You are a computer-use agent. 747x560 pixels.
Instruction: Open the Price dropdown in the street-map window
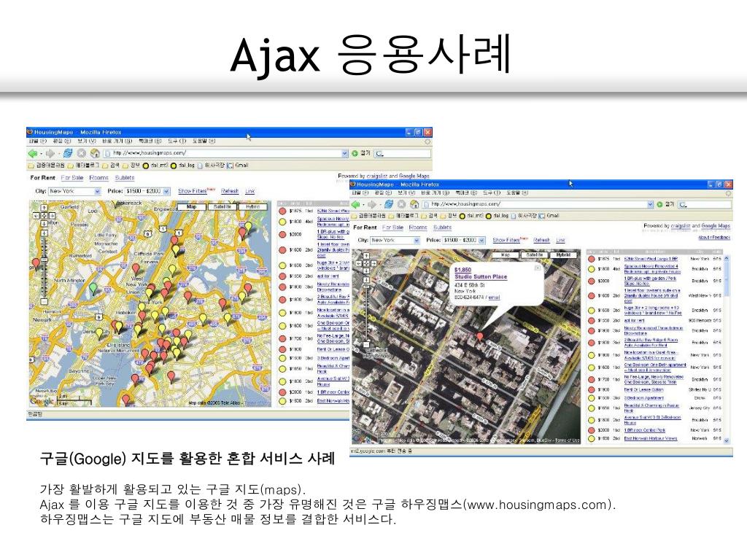pos(147,192)
